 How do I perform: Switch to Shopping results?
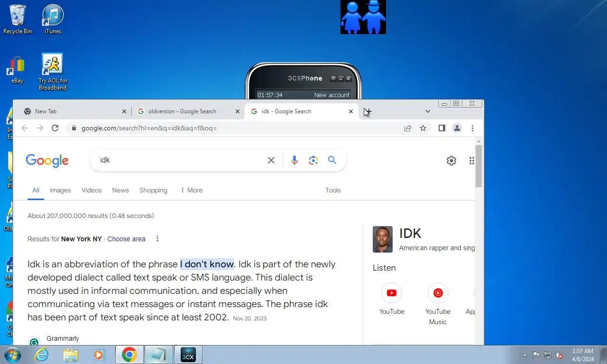pyautogui.click(x=153, y=190)
